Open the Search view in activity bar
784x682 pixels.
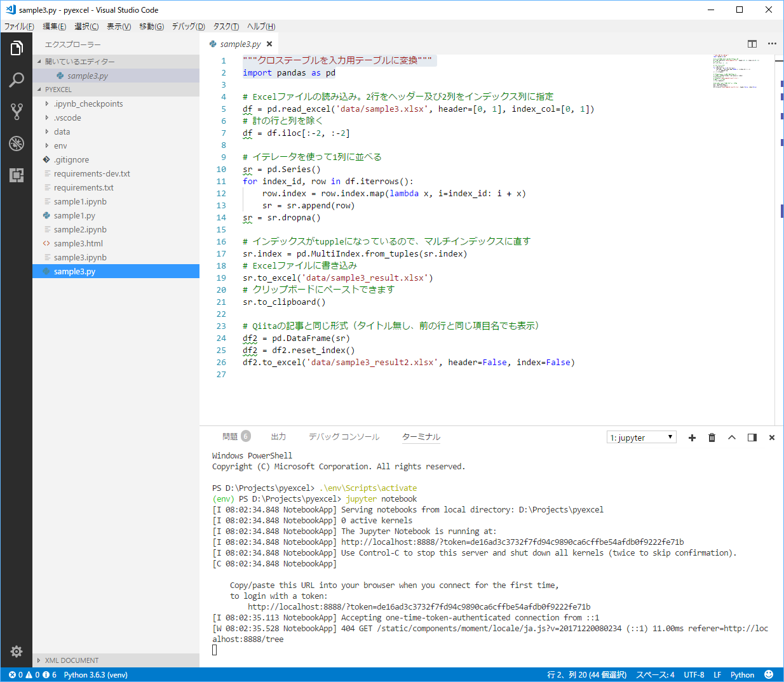17,80
